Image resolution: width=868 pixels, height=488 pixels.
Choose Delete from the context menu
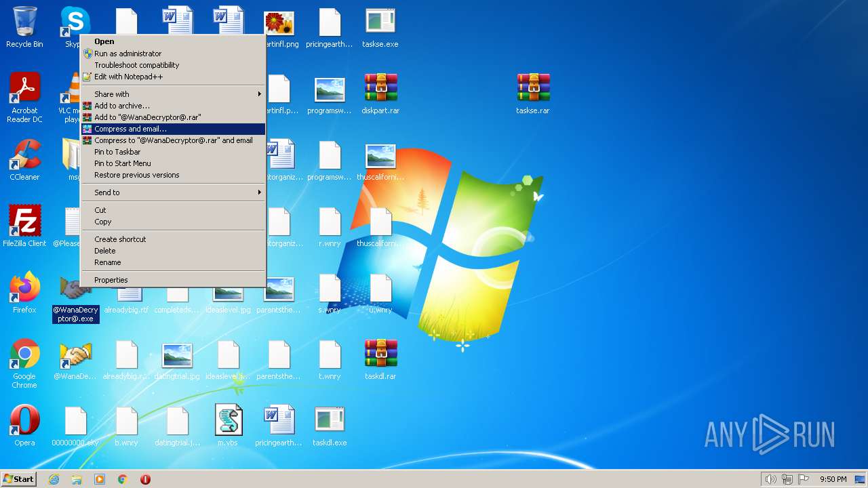click(x=173, y=251)
